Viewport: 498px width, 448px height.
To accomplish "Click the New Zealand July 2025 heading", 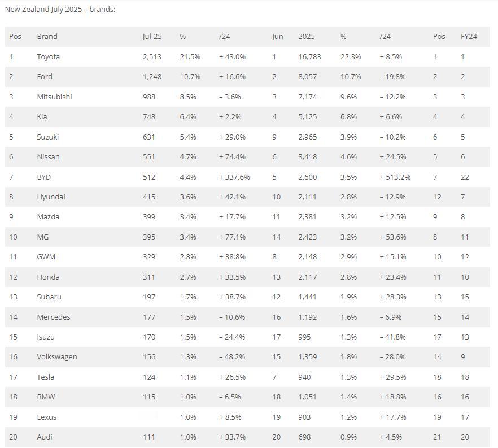I will pos(60,10).
